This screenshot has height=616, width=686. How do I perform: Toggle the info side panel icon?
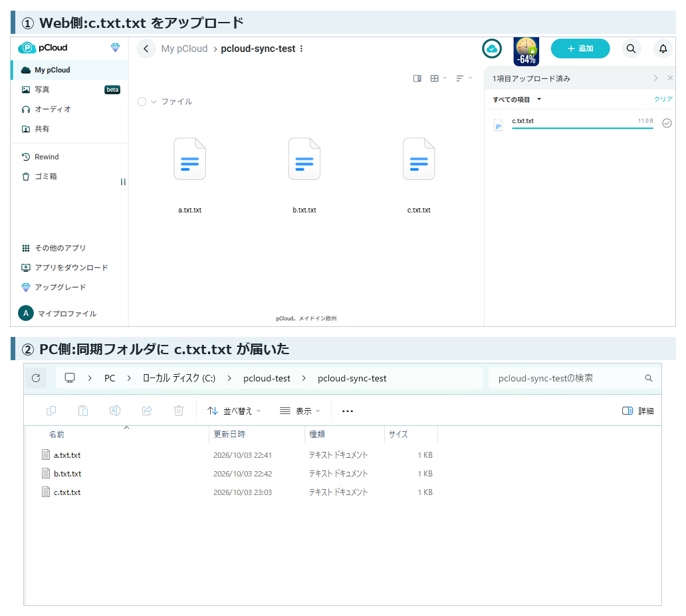point(417,78)
